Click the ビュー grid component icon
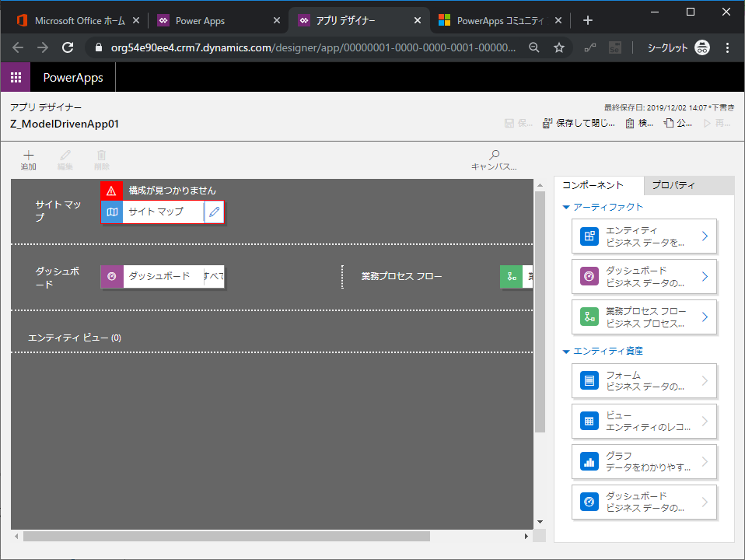745x560 pixels. 589,422
